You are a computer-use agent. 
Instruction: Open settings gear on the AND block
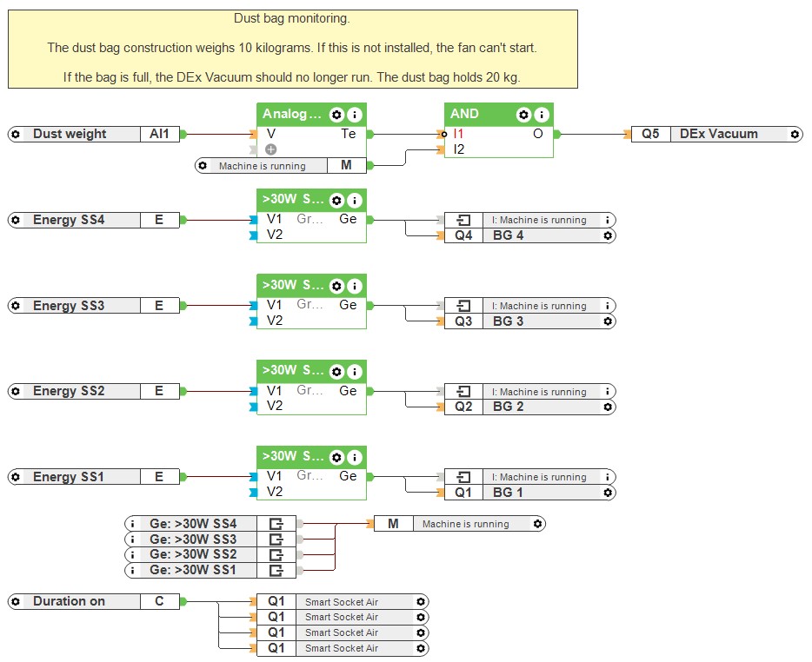(523, 115)
